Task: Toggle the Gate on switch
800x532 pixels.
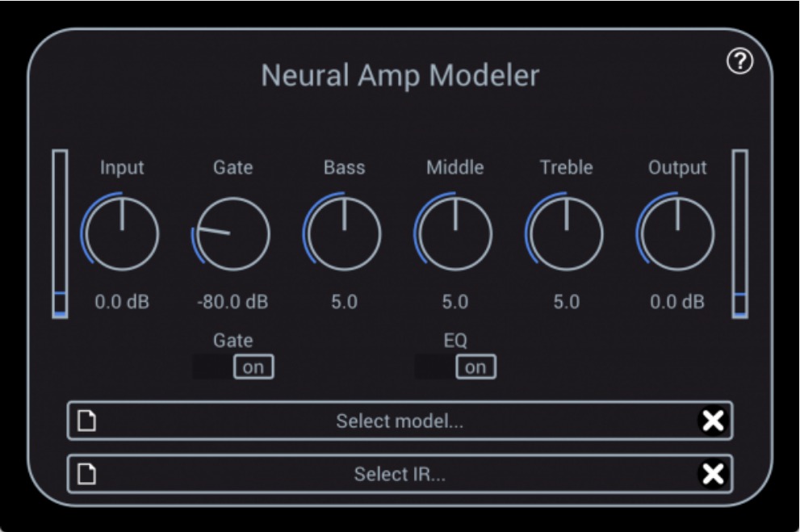Action: (254, 365)
